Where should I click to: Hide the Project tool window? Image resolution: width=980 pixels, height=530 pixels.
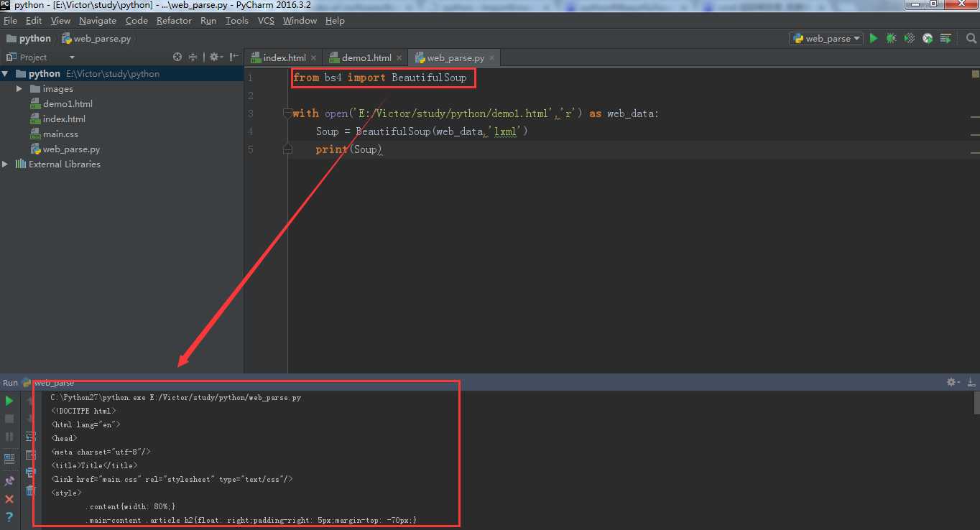pos(234,57)
